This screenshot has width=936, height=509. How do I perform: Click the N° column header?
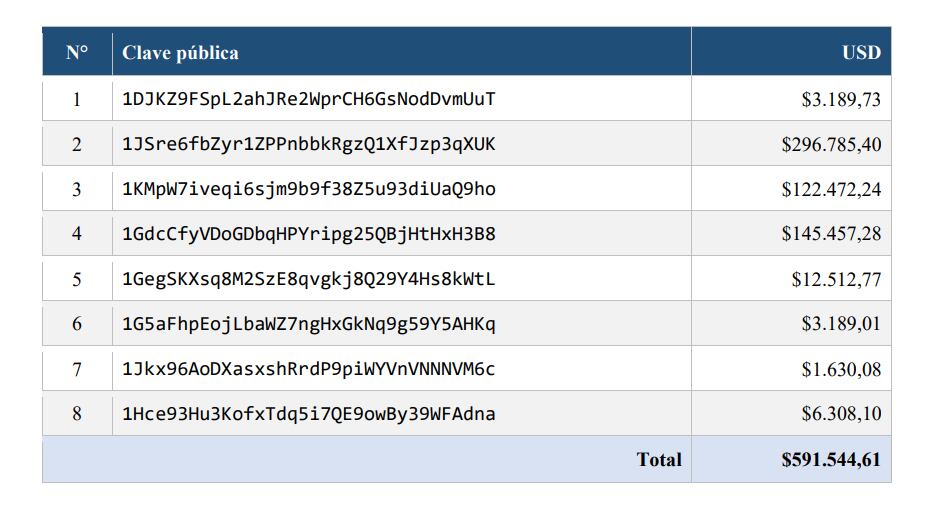point(77,53)
